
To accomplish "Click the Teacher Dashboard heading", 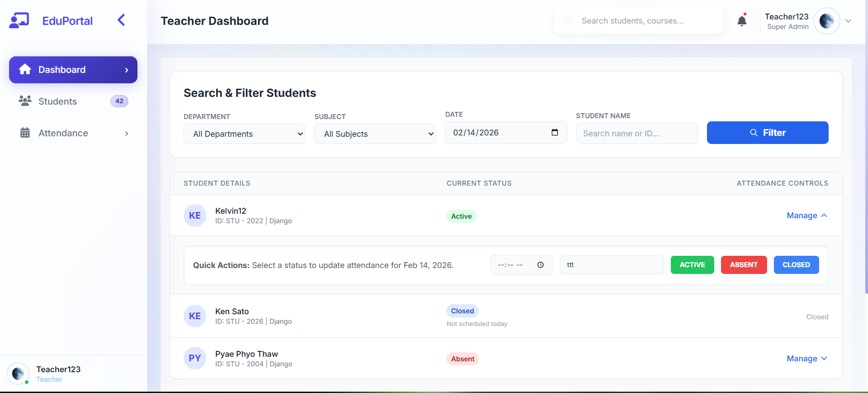I will click(x=215, y=21).
